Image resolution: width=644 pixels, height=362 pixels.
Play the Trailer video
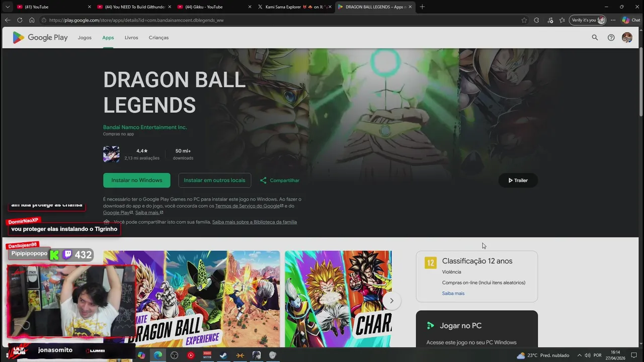[x=518, y=180]
